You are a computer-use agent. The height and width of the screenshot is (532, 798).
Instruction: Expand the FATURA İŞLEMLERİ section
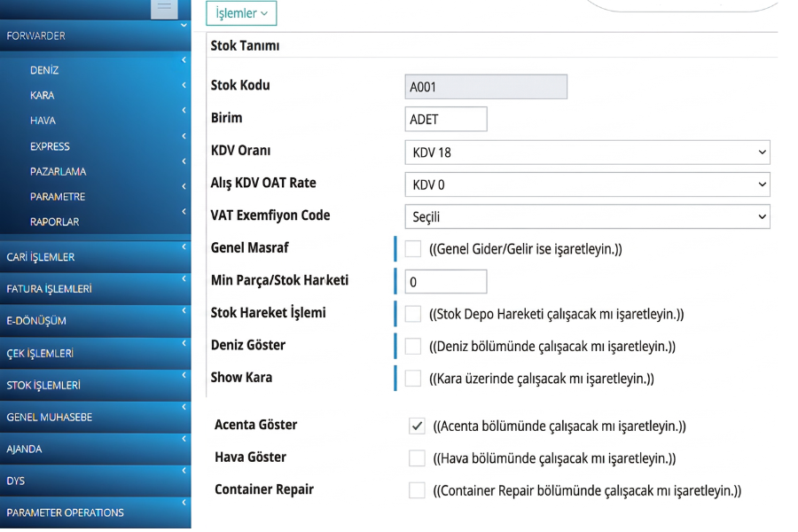[50, 289]
